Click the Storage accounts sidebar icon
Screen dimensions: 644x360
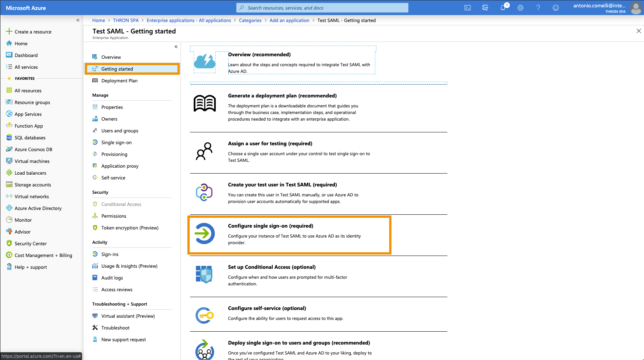pos(9,185)
